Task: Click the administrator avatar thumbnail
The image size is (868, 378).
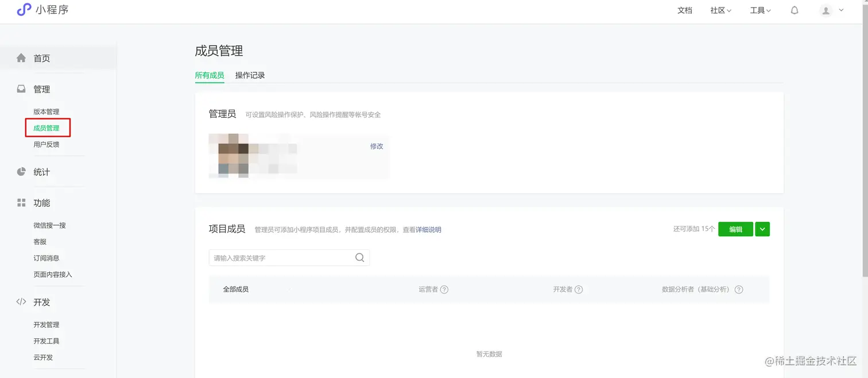Action: [229, 155]
